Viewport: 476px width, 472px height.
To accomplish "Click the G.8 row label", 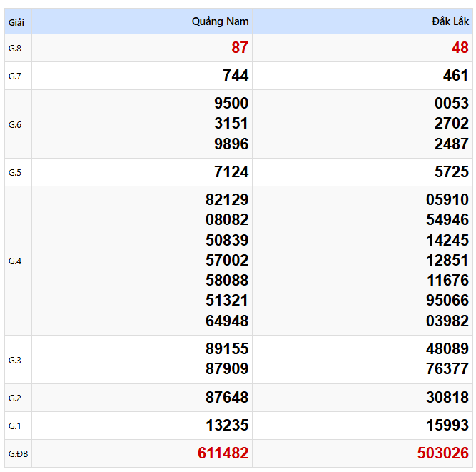I will (15, 49).
